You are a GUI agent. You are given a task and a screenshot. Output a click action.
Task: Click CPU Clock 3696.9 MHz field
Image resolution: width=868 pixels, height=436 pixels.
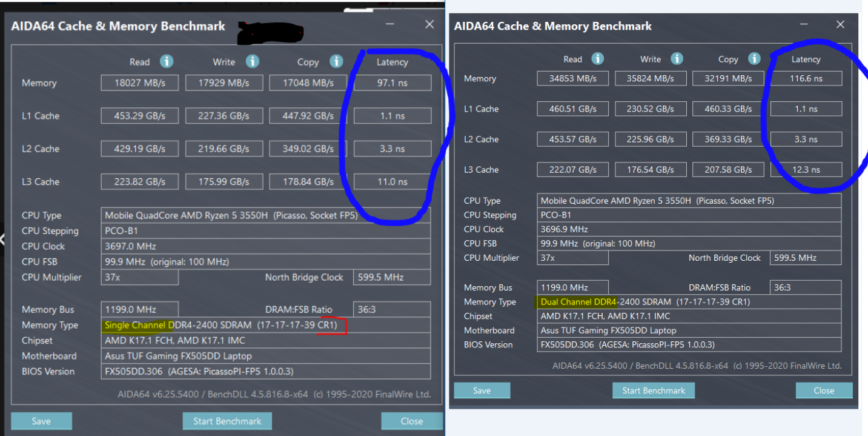click(689, 229)
